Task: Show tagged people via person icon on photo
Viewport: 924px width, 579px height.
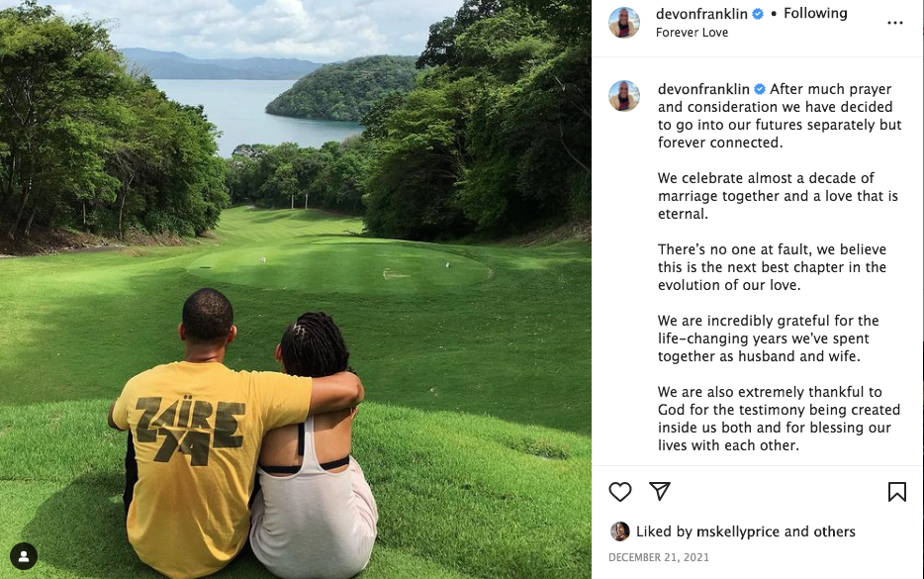Action: point(24,556)
